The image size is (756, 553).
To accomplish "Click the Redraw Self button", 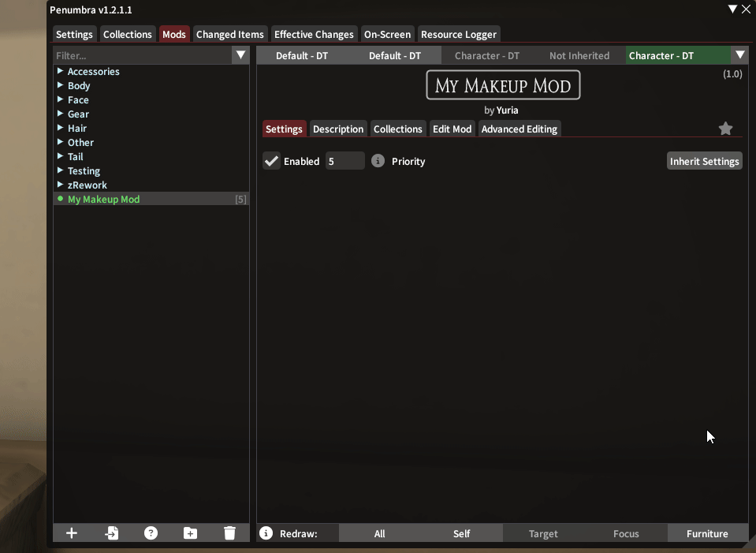I will pyautogui.click(x=461, y=533).
